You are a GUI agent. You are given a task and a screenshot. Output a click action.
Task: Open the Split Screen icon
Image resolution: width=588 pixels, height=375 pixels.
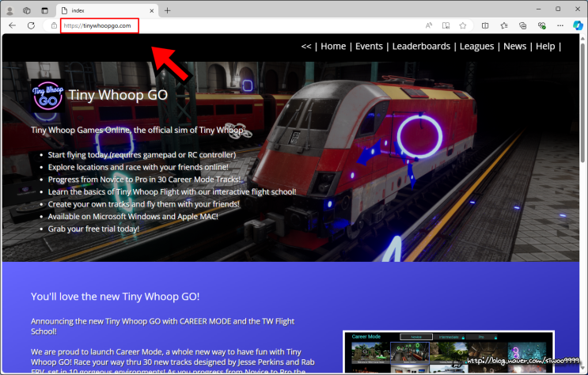click(485, 25)
